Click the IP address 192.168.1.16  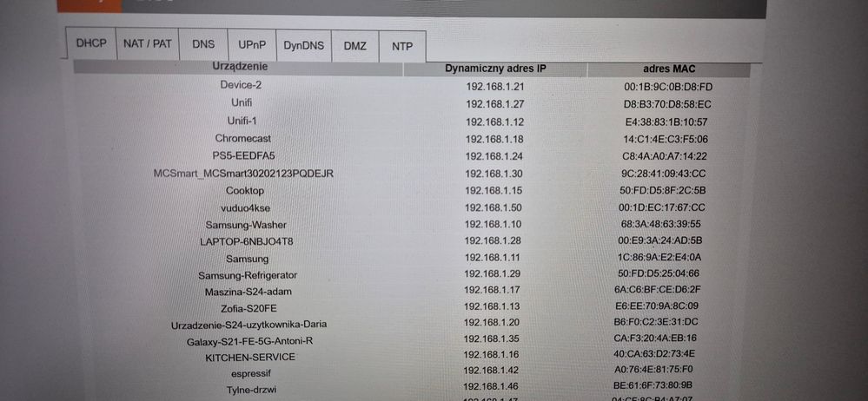493,354
